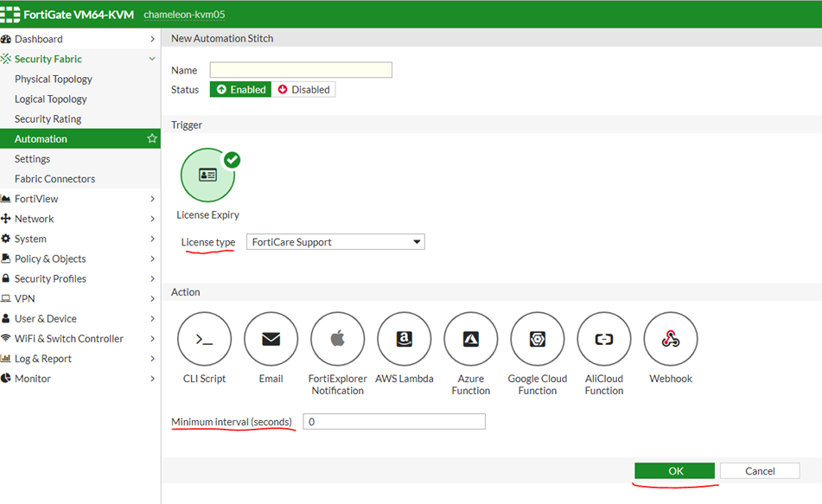This screenshot has width=822, height=504.
Task: Expand the Dashboard menu chevron
Action: click(x=152, y=39)
